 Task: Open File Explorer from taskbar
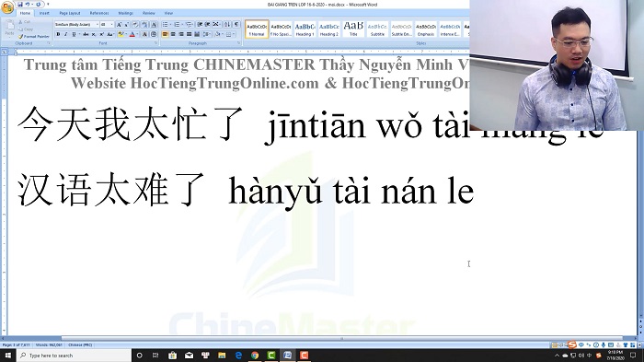pyautogui.click(x=222, y=355)
